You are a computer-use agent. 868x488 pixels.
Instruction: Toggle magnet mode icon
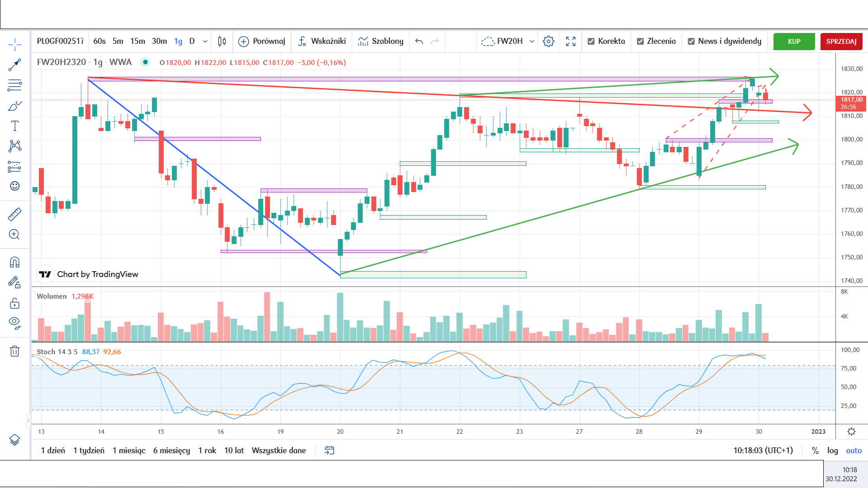tap(15, 262)
